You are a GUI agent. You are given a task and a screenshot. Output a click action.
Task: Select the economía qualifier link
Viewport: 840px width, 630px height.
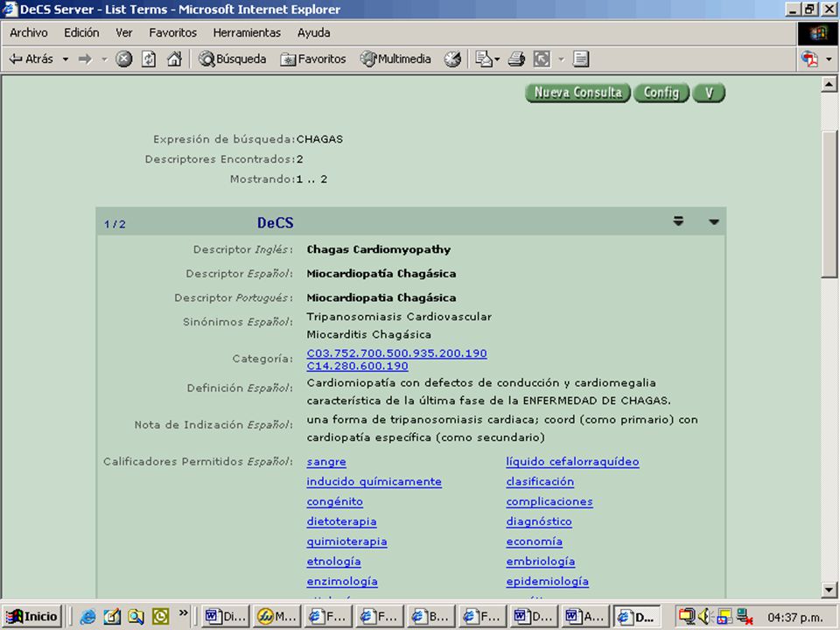tap(534, 542)
